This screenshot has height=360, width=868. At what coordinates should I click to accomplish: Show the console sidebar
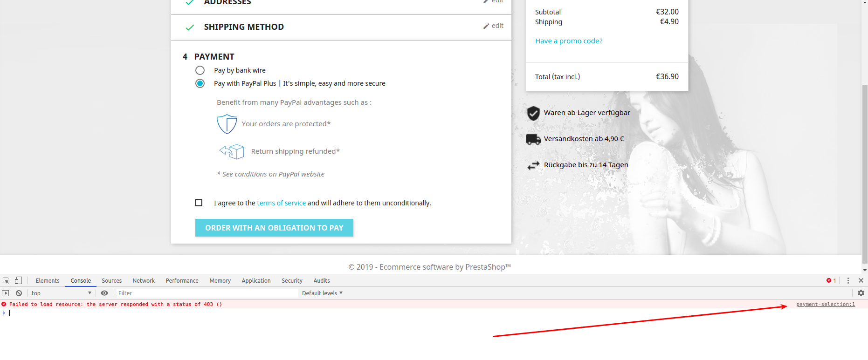click(x=6, y=293)
